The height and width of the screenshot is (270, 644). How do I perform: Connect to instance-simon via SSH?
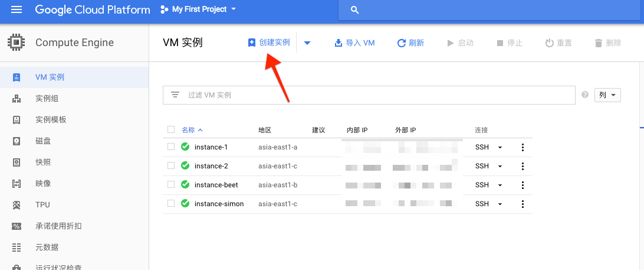pyautogui.click(x=482, y=204)
